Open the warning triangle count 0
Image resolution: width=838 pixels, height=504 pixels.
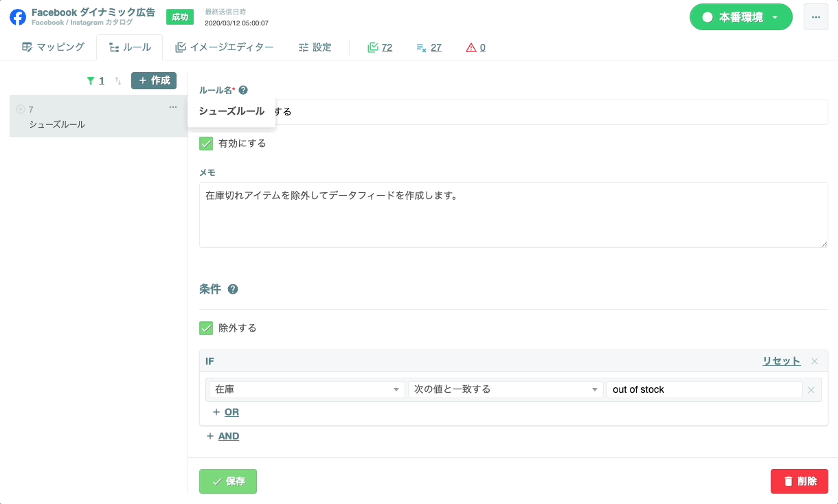pos(475,47)
